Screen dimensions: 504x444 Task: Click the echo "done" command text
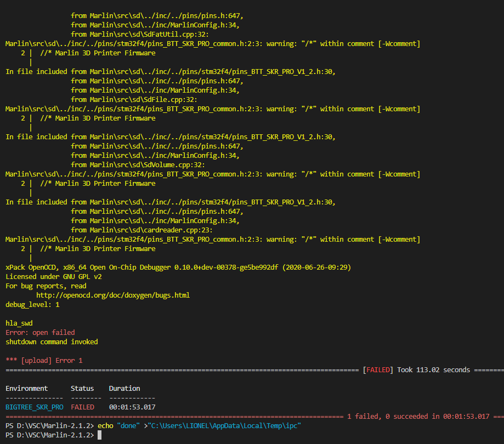click(x=119, y=426)
